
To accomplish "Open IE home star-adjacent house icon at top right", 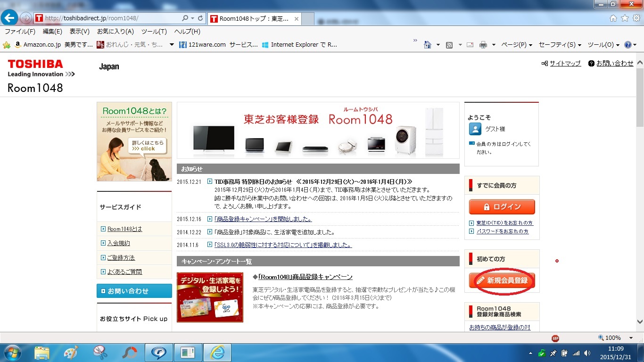I will (x=613, y=18).
